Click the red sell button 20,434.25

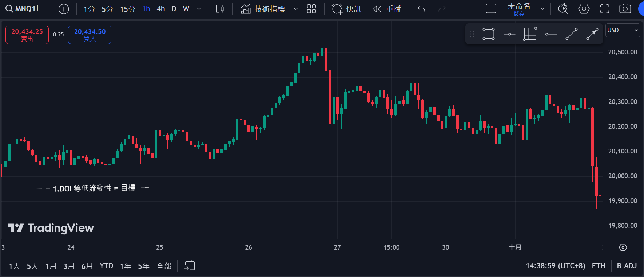pyautogui.click(x=27, y=35)
